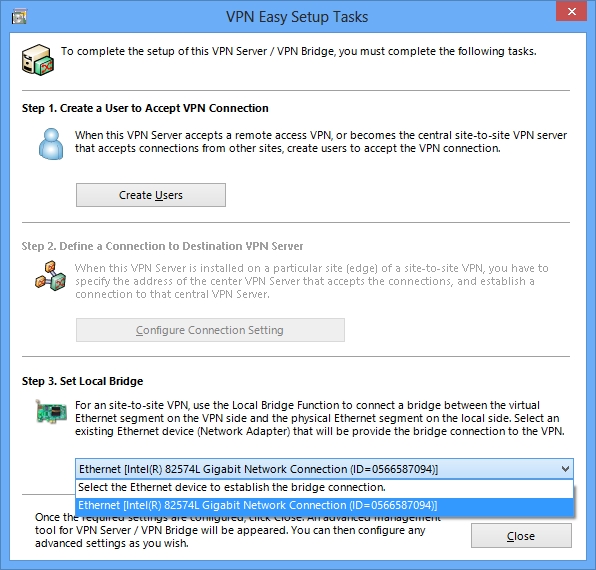This screenshot has width=596, height=570.
Task: Click the advanced settings note at bottom
Action: [x=238, y=530]
